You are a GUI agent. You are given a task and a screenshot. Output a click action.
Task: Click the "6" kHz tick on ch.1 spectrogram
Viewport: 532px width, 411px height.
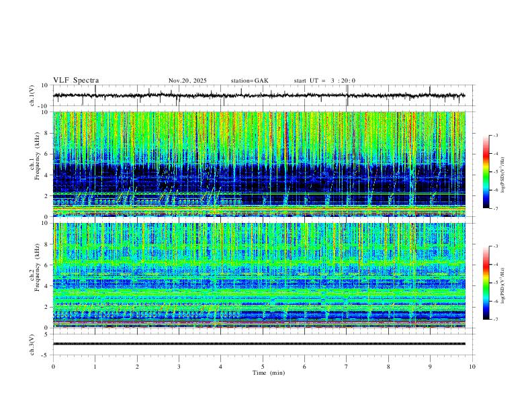click(46, 154)
